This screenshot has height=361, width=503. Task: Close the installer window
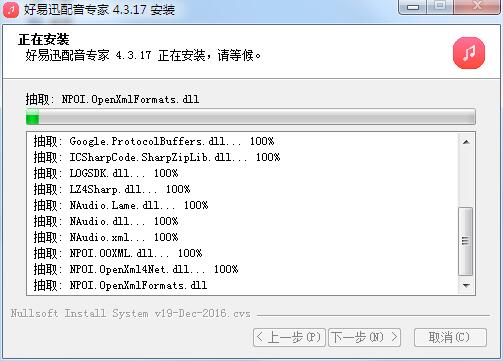(478, 7)
